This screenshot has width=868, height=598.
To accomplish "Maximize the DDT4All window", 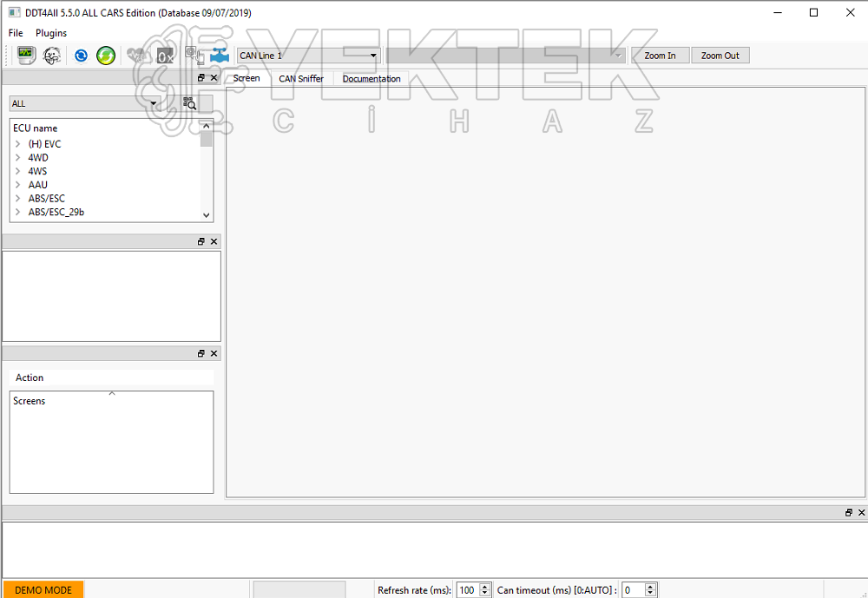I will (x=813, y=13).
